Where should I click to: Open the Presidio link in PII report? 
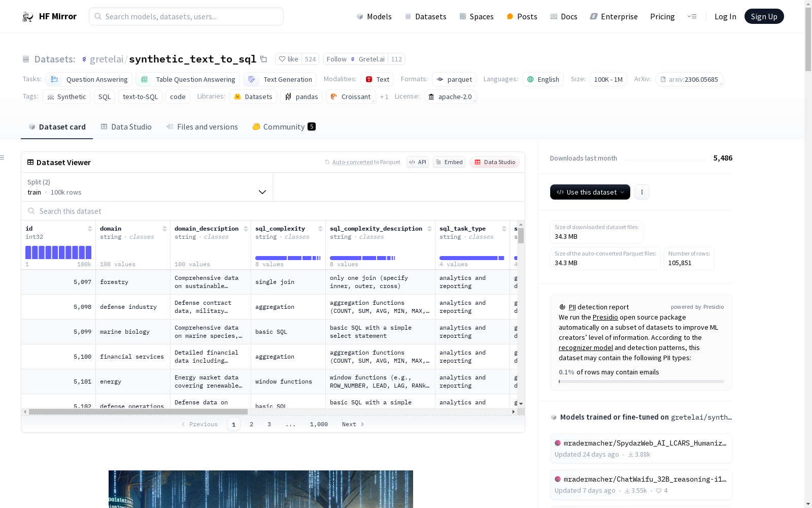click(x=605, y=317)
